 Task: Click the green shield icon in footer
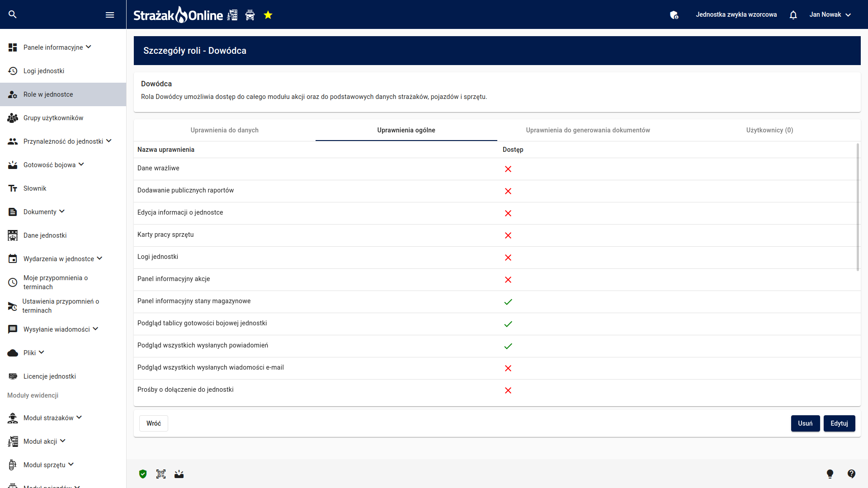pyautogui.click(x=143, y=474)
